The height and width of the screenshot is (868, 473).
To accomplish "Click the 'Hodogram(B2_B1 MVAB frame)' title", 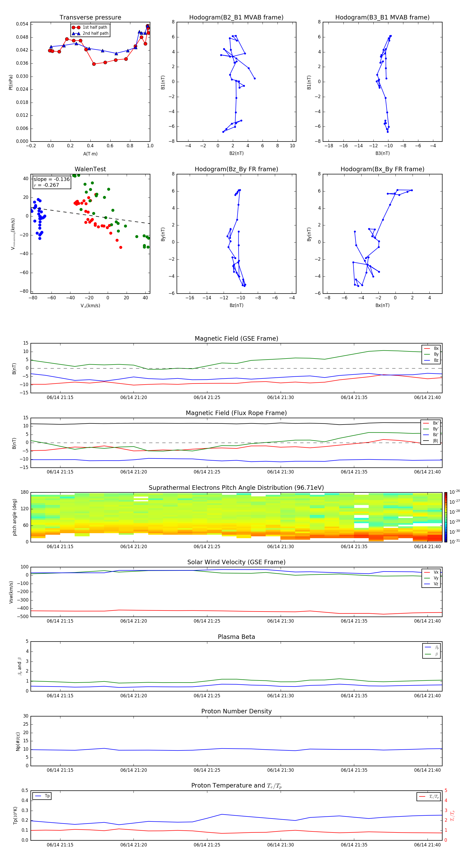I will coord(236,18).
